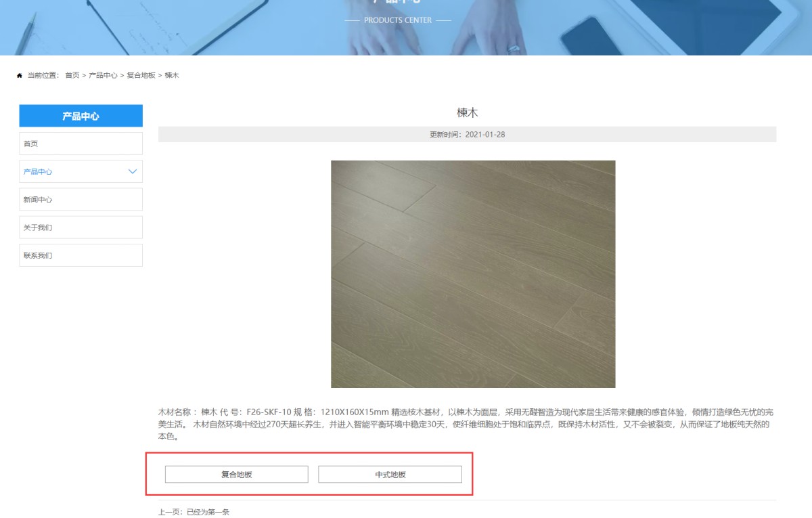Image resolution: width=812 pixels, height=518 pixels.
Task: Click PRODUCTS CENTER banner subtitle
Action: (x=398, y=20)
